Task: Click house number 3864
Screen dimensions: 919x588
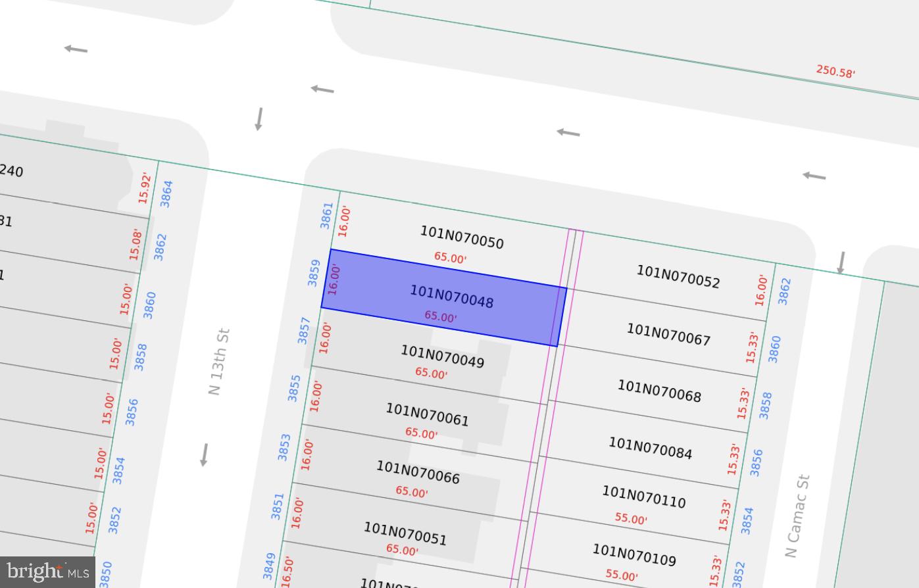Action: pyautogui.click(x=166, y=194)
